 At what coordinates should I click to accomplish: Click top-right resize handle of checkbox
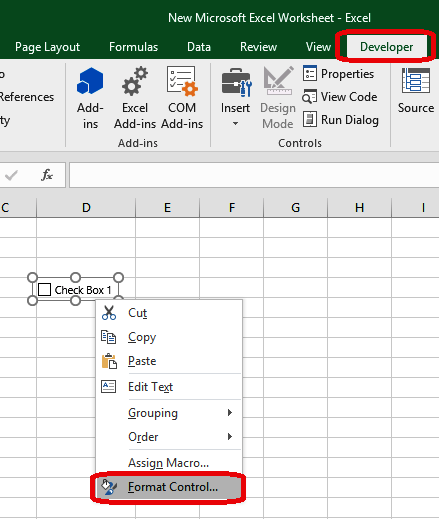[118, 277]
